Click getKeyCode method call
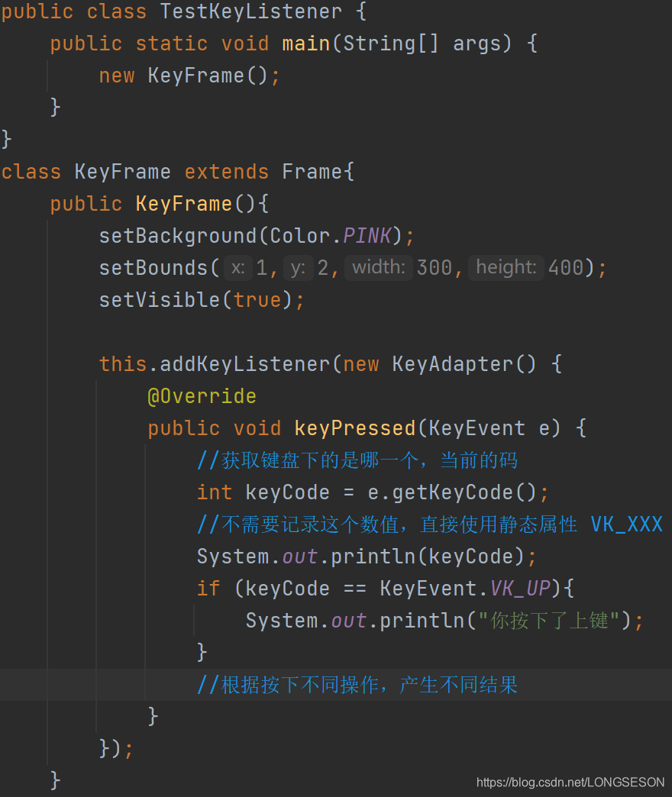Screen dimensions: 672x797 [454, 492]
